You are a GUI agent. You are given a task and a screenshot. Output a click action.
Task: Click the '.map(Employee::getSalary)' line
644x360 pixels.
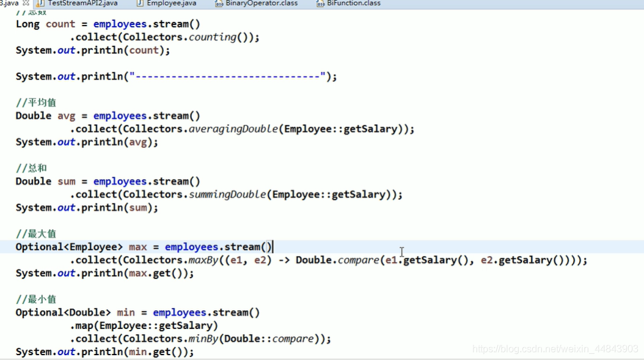point(144,326)
